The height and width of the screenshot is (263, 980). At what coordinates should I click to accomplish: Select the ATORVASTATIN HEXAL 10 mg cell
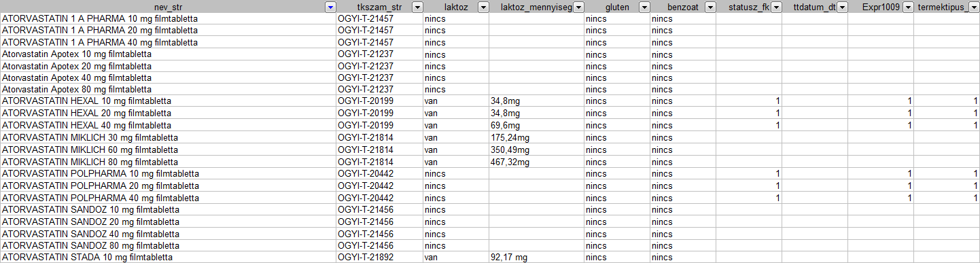coord(168,101)
